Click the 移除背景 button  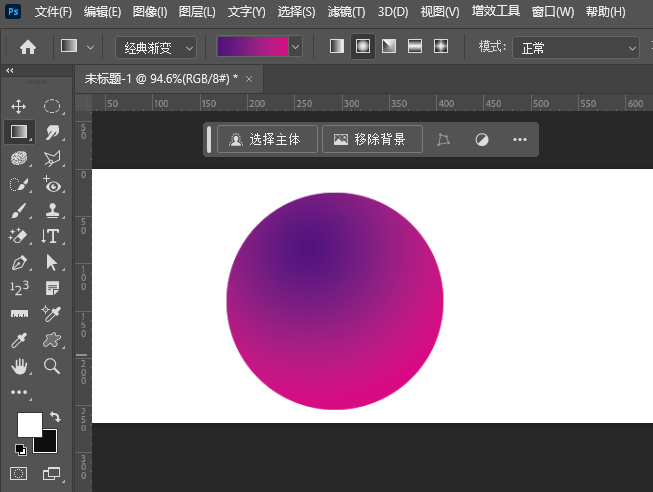(373, 140)
